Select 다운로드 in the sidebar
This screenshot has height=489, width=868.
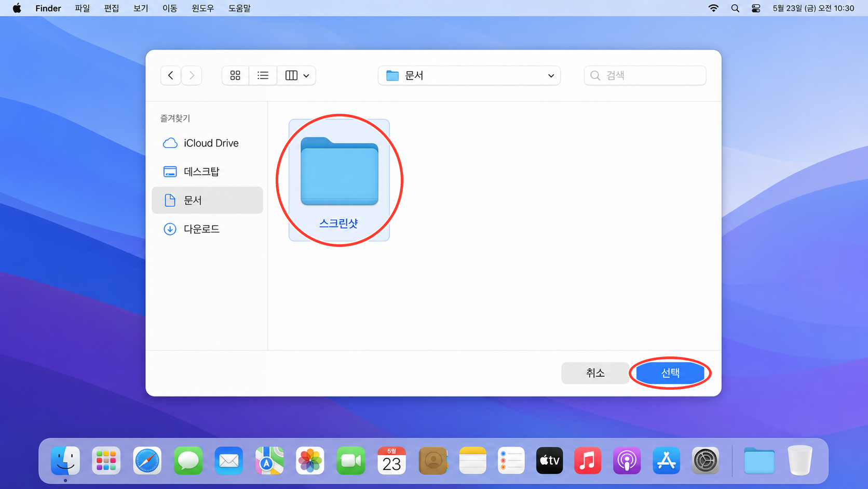pyautogui.click(x=207, y=229)
